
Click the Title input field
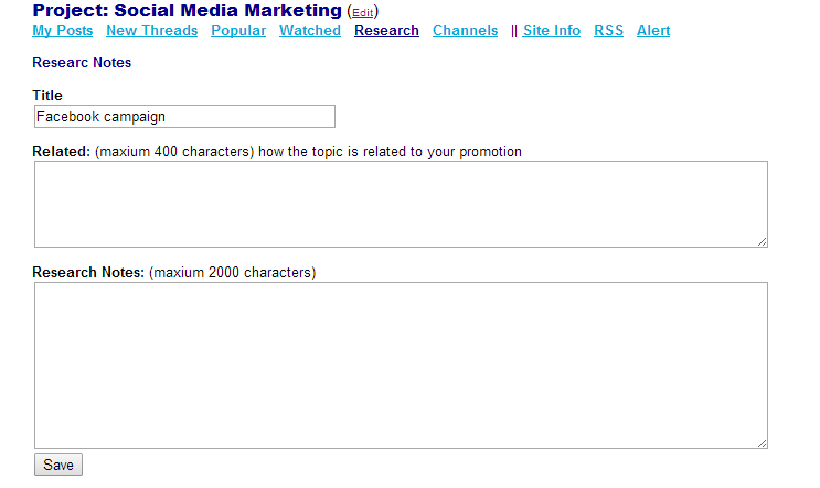185,117
